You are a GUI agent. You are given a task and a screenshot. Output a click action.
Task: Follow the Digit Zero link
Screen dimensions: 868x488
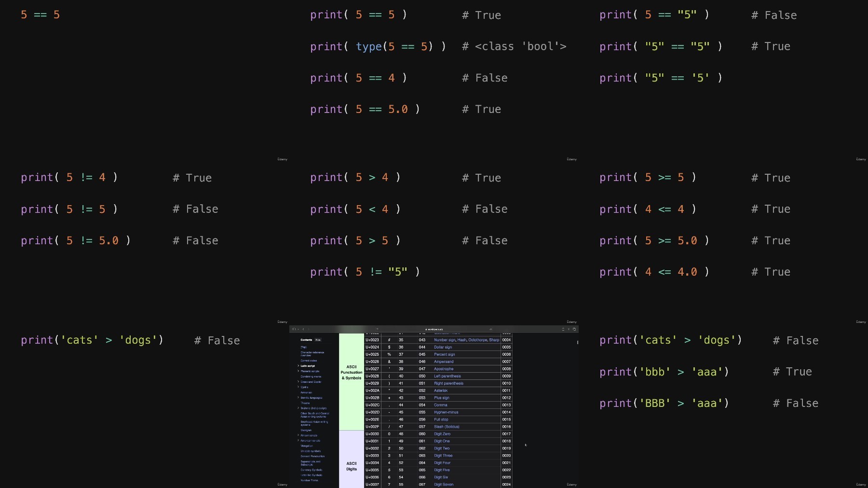442,434
